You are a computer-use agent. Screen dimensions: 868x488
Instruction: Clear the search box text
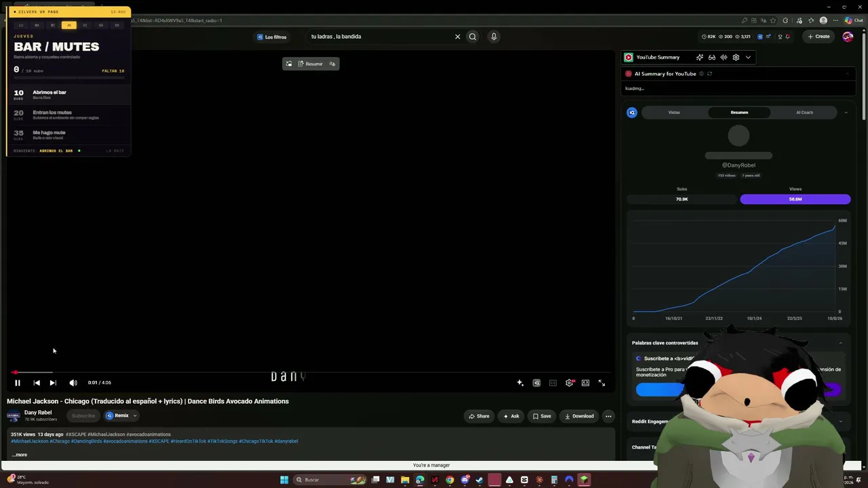(x=458, y=37)
